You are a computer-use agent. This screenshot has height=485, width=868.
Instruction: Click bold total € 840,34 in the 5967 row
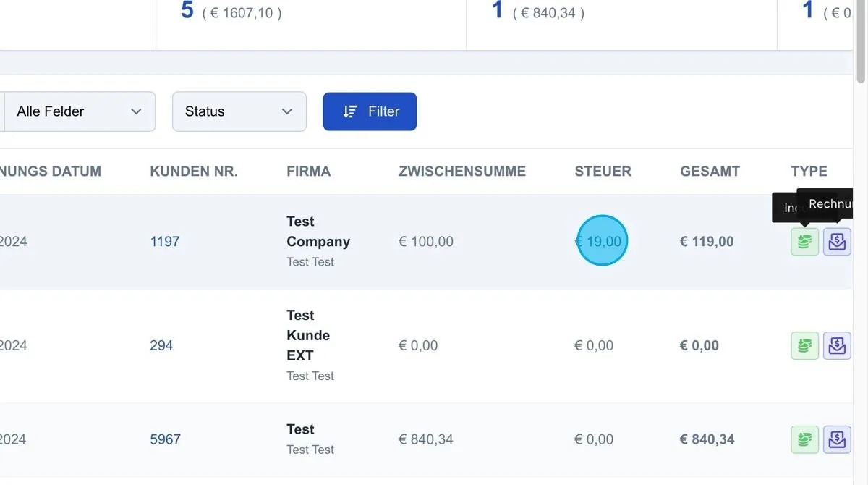coord(707,439)
